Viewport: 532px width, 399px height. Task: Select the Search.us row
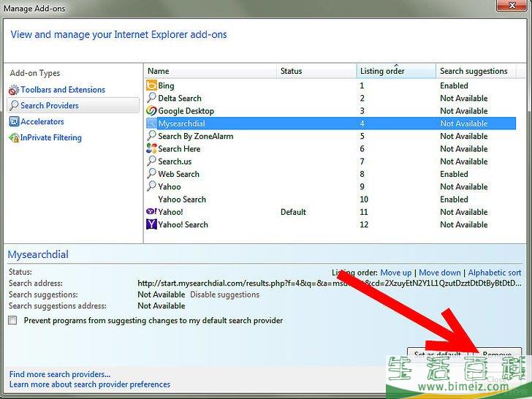tap(331, 161)
